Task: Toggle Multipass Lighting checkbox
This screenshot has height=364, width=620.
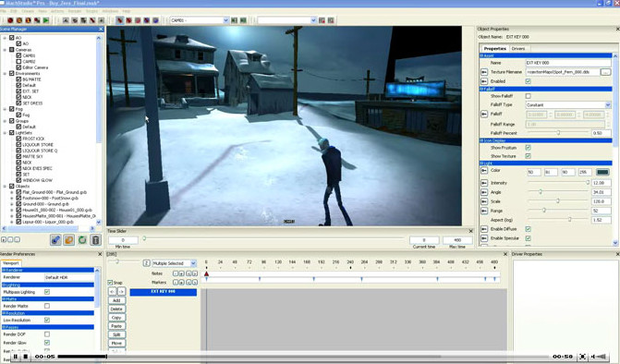Action: coord(47,292)
